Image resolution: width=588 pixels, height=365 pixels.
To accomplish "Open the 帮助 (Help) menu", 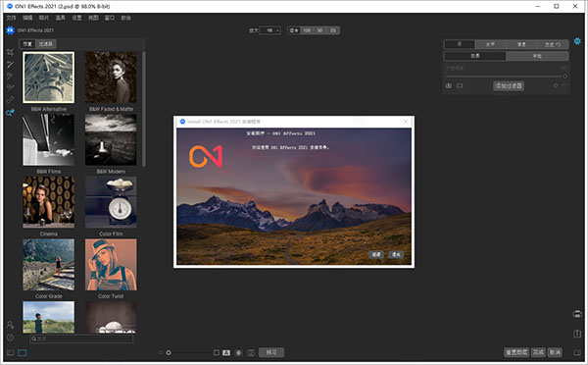I will 126,18.
